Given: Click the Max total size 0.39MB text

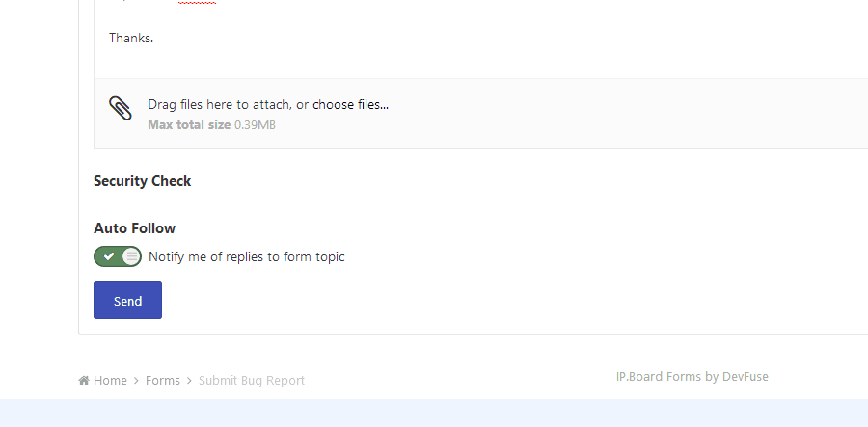Looking at the screenshot, I should click(x=211, y=124).
